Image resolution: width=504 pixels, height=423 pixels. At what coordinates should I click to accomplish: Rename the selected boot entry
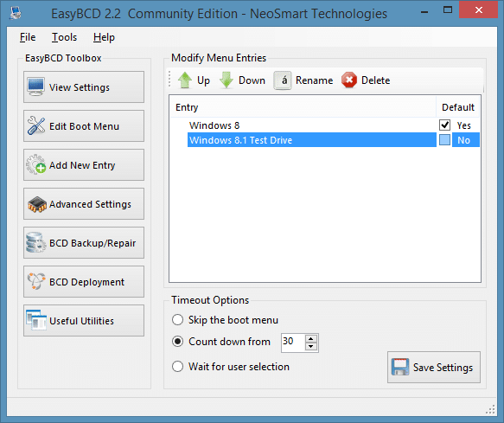[303, 80]
